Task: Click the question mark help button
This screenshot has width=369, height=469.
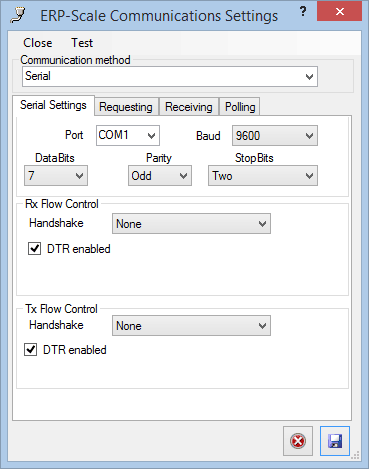Action: coord(303,12)
